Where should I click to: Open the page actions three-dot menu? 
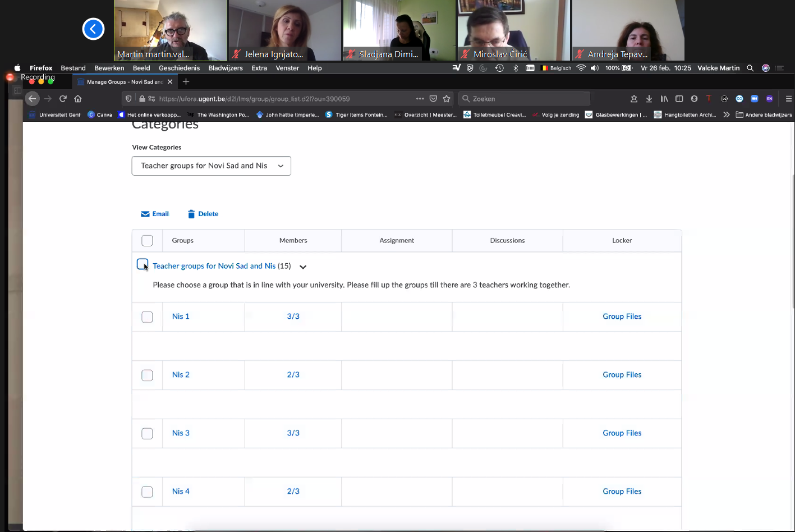[x=420, y=99]
